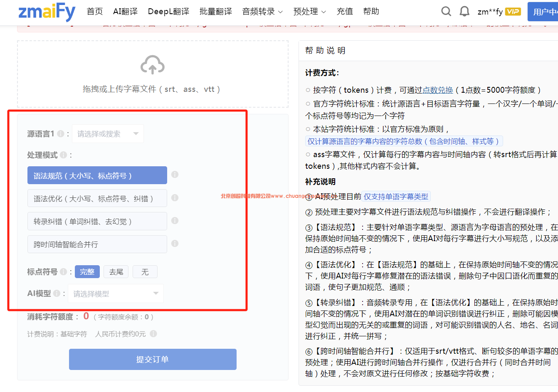Switch to the DeepL翻译 page
Image resolution: width=558 pixels, height=392 pixels.
point(168,11)
